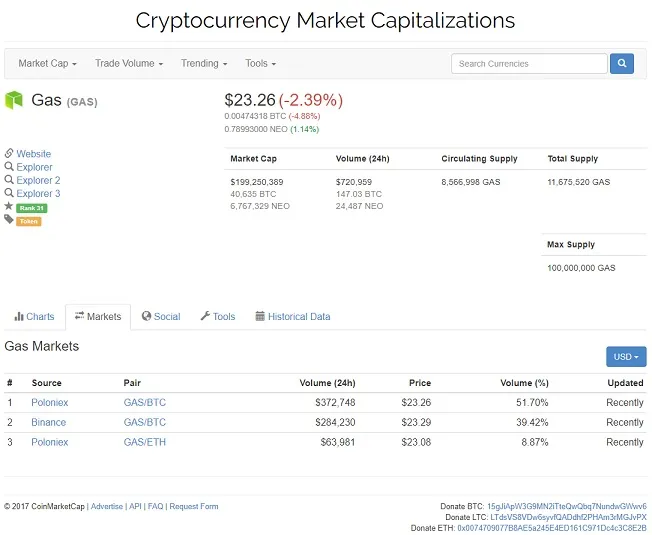This screenshot has height=535, width=652.
Task: Click the green Gas coin logo
Action: [x=14, y=100]
